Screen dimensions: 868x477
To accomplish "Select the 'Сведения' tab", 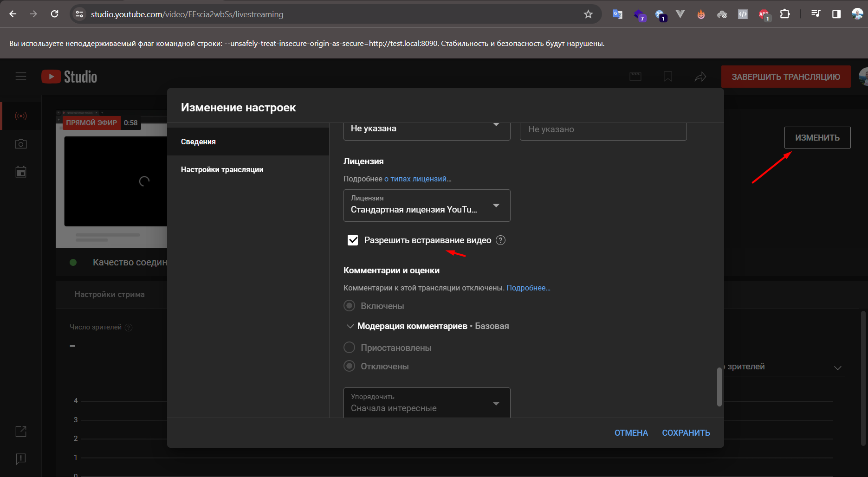I will pos(198,142).
